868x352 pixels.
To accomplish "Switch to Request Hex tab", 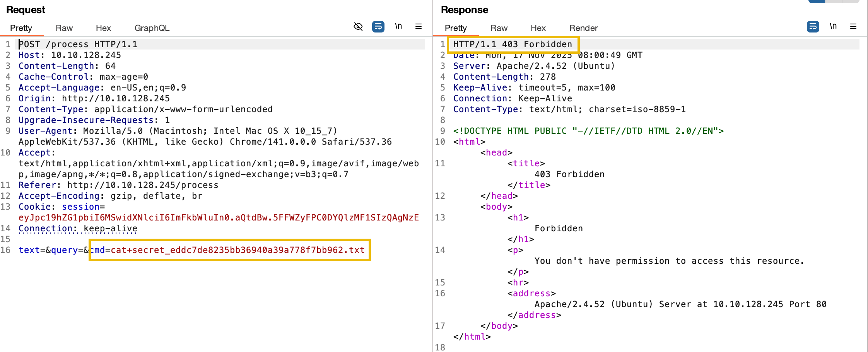I will [103, 28].
